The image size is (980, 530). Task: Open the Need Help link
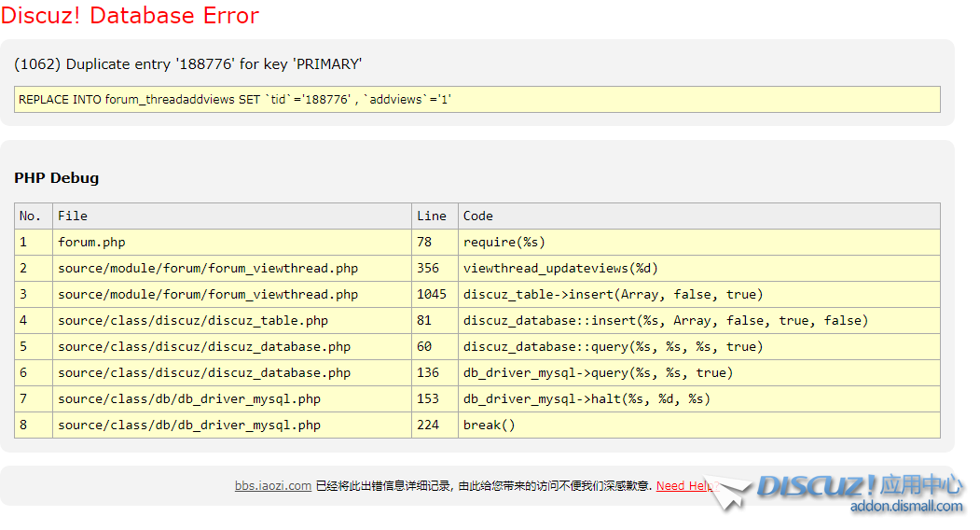pos(684,486)
